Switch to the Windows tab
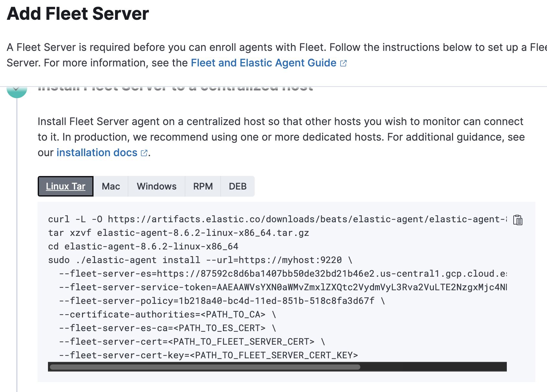The height and width of the screenshot is (392, 547). click(x=157, y=186)
